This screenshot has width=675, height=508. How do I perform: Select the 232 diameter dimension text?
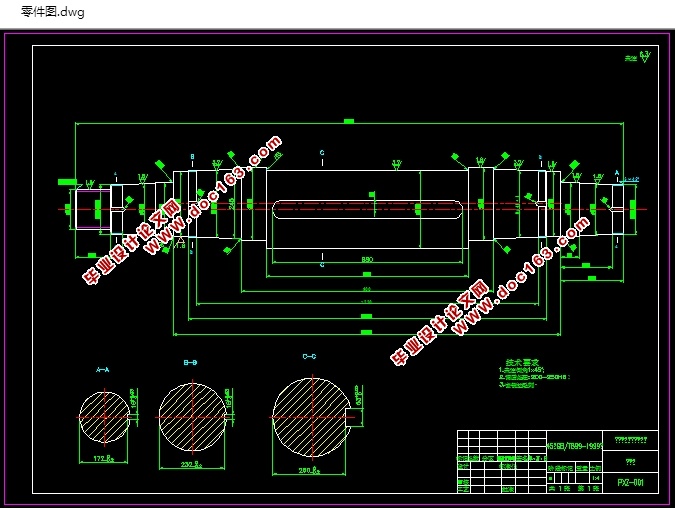[x=192, y=465]
